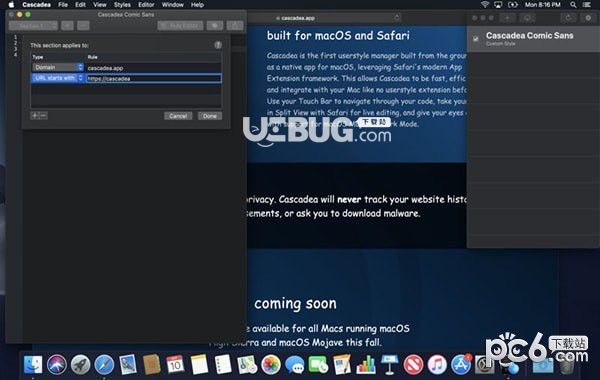The image size is (600, 380).
Task: Open the Apple menu
Action: click(11, 5)
